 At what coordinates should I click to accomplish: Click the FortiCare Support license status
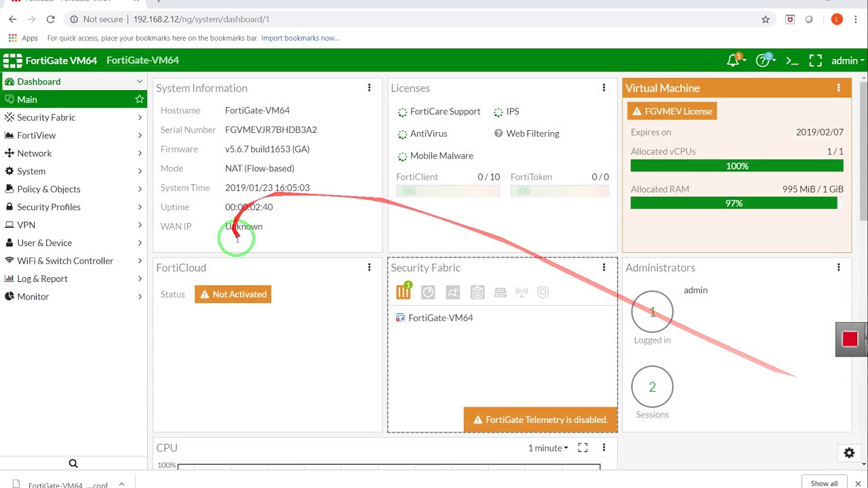[x=439, y=111]
